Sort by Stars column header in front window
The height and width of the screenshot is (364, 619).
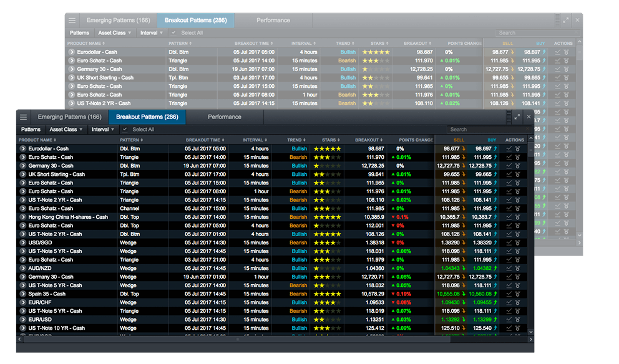329,140
